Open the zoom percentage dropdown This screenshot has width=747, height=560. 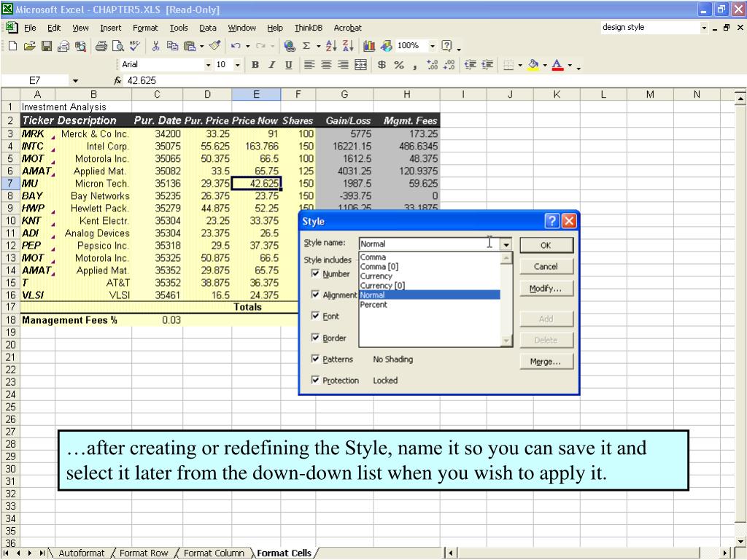(432, 46)
